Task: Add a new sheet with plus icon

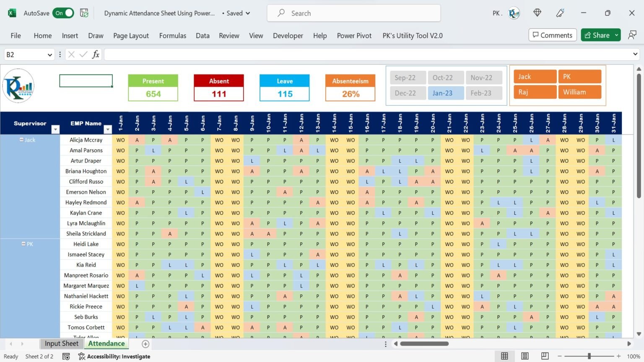Action: click(x=145, y=344)
